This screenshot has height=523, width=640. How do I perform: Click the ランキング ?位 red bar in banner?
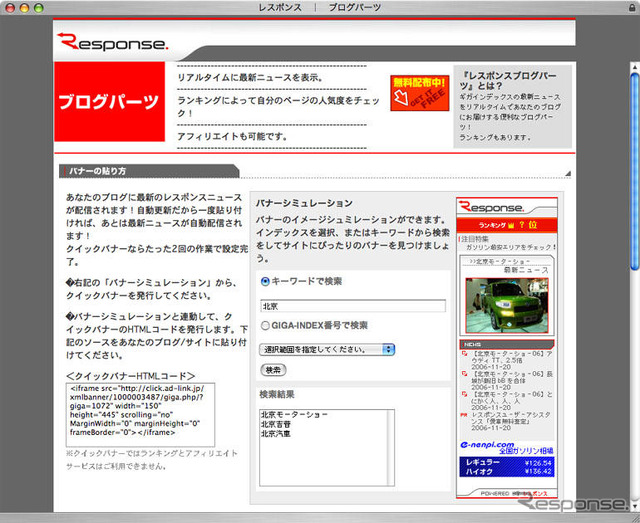click(x=507, y=225)
